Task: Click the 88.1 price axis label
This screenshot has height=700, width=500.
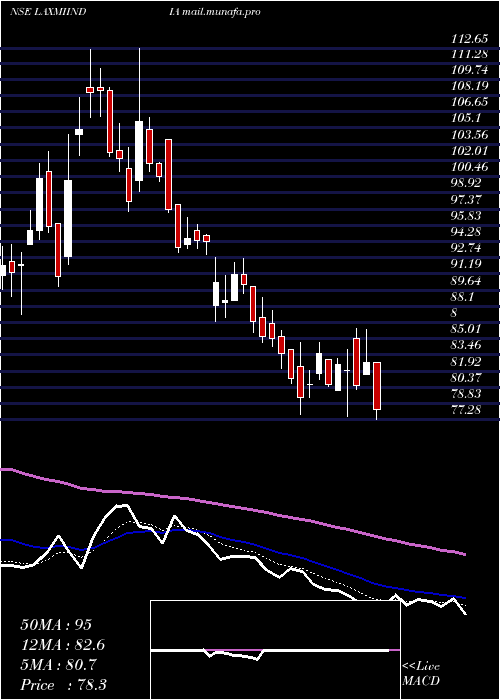Action: pyautogui.click(x=463, y=297)
